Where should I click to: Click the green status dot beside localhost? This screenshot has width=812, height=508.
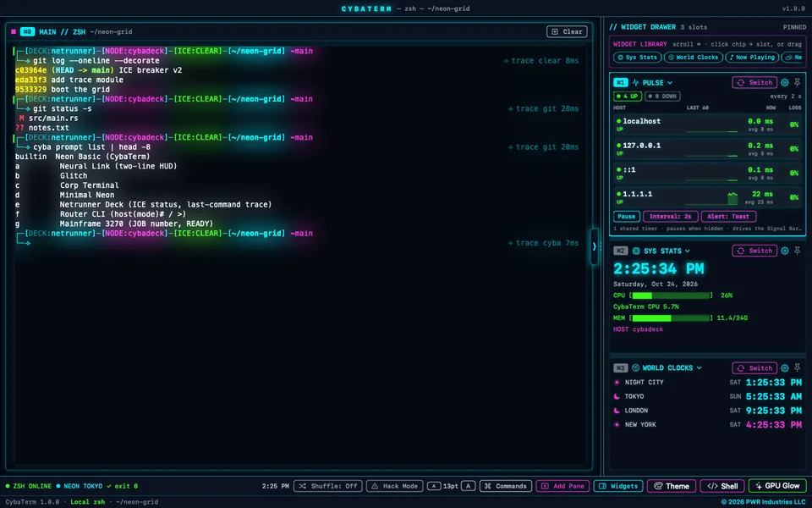[x=618, y=121]
